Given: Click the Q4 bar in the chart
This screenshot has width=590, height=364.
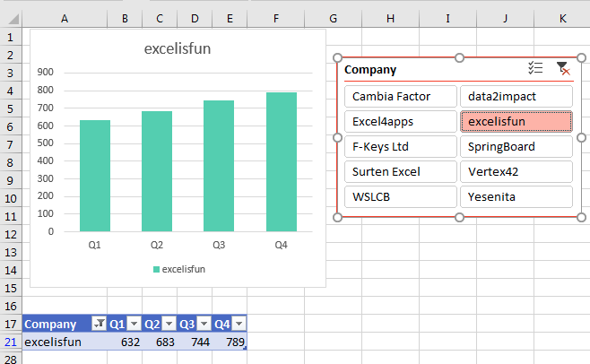Looking at the screenshot, I should point(281,161).
